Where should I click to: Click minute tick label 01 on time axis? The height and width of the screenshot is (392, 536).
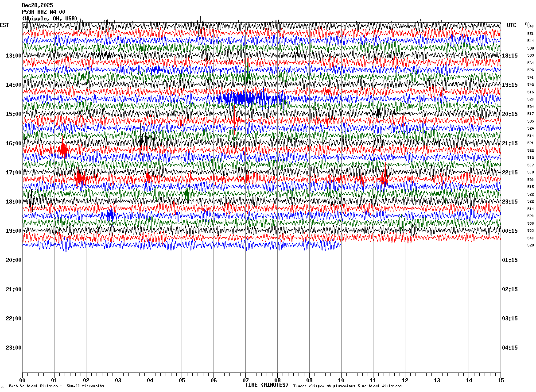54,380
